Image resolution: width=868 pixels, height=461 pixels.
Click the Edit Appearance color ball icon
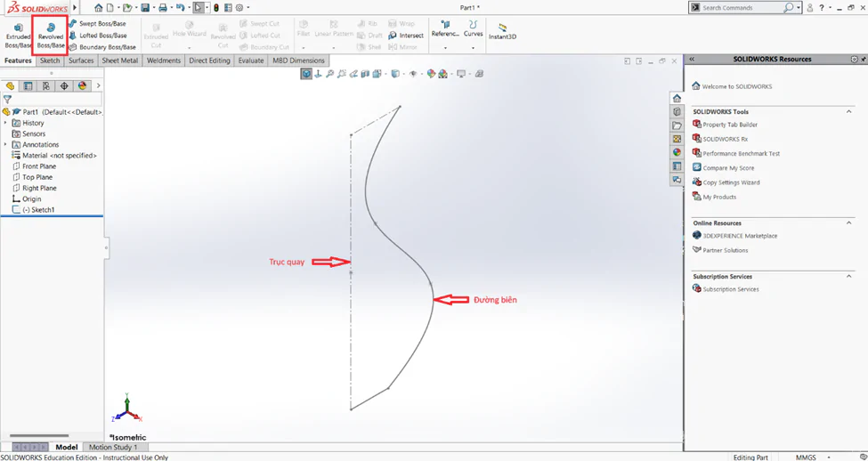tap(431, 74)
